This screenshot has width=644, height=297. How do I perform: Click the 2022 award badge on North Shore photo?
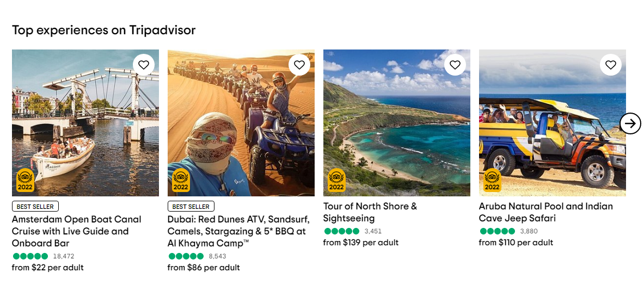tap(337, 181)
